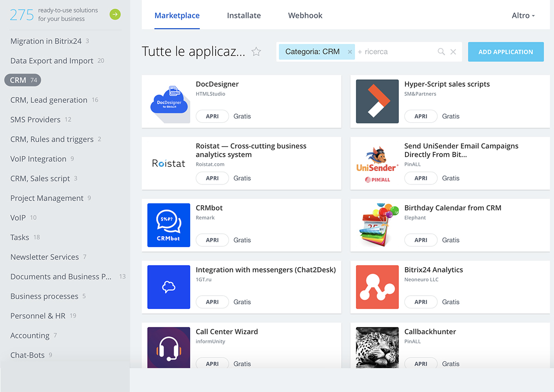Open the Callbackhunter title link
The height and width of the screenshot is (392, 554).
pyautogui.click(x=430, y=332)
